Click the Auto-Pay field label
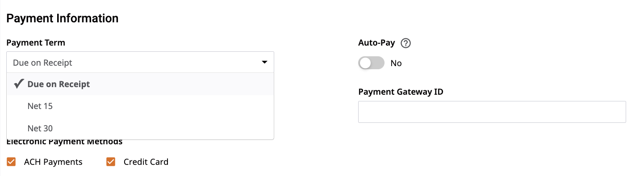 pyautogui.click(x=376, y=43)
